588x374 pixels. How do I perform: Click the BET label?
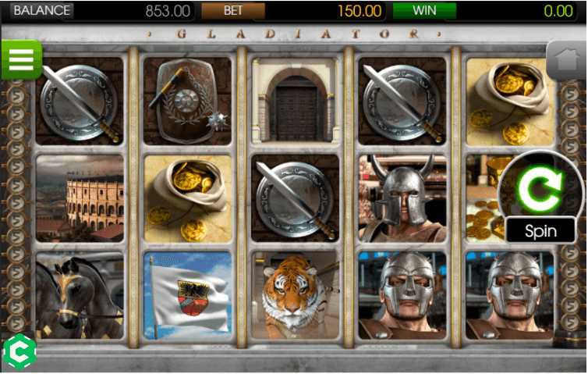coord(233,10)
